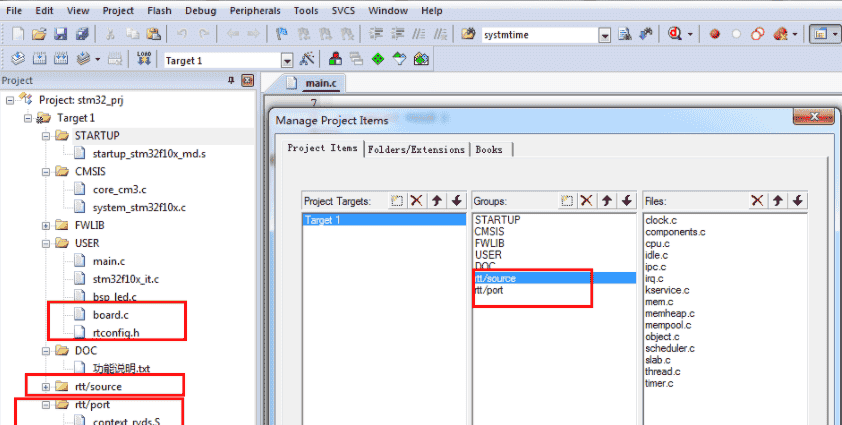
Task: Select board.c in the project tree
Action: point(110,314)
